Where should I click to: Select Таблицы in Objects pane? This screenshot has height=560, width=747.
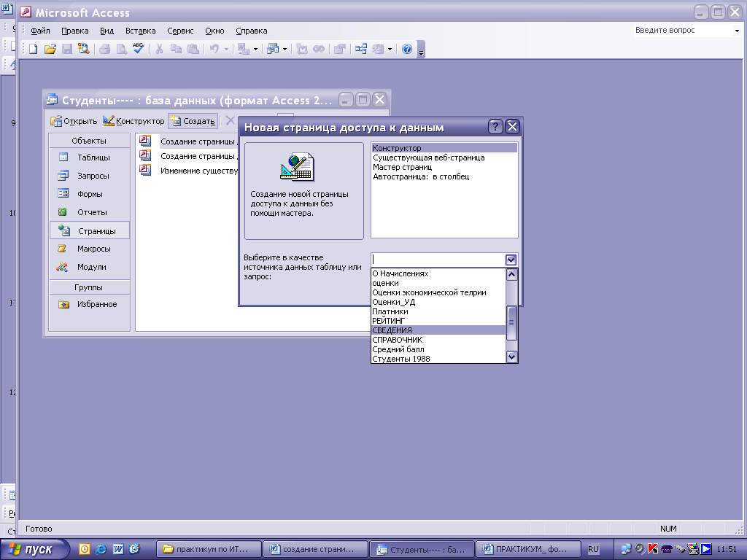(90, 157)
